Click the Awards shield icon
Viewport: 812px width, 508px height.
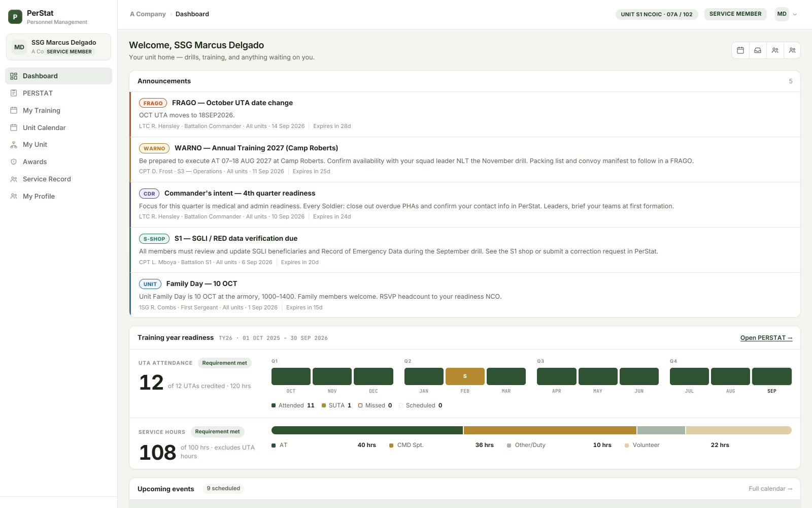pos(14,162)
